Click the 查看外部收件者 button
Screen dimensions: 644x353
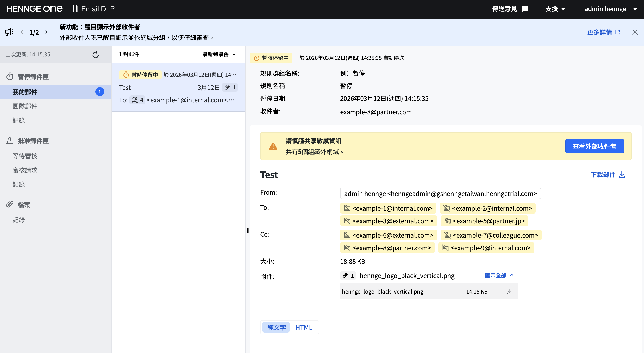pos(594,146)
